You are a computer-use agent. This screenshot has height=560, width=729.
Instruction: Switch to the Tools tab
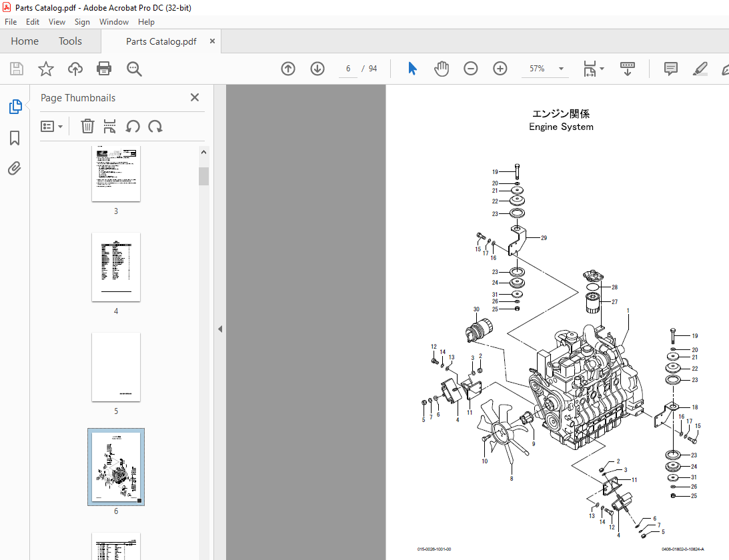tap(70, 41)
